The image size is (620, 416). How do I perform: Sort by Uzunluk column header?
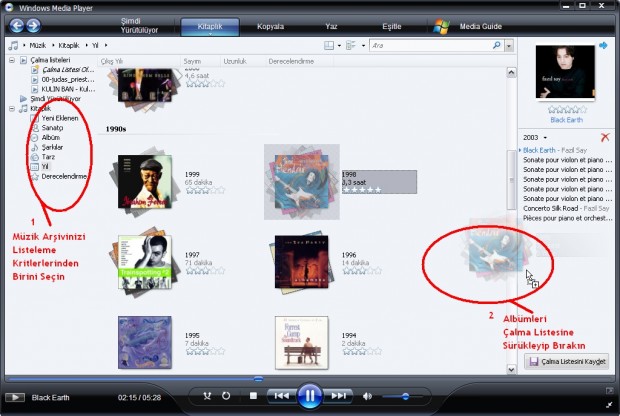tap(235, 61)
